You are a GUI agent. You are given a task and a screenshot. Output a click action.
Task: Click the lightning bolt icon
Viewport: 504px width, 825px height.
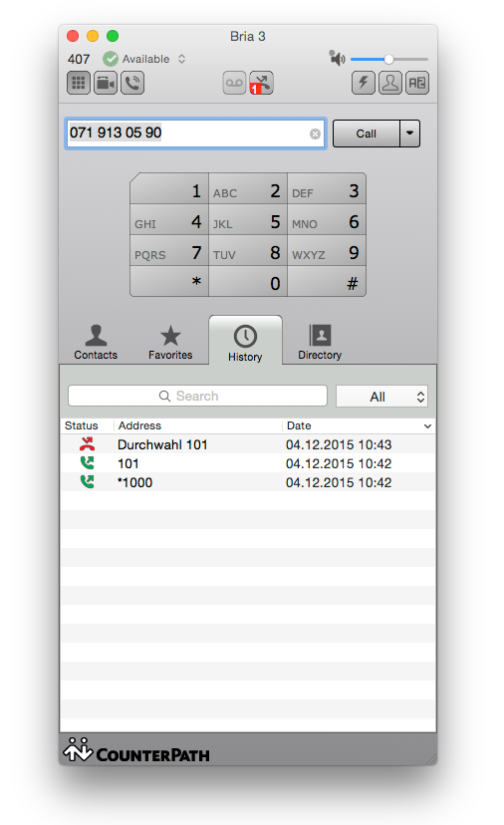coord(363,83)
